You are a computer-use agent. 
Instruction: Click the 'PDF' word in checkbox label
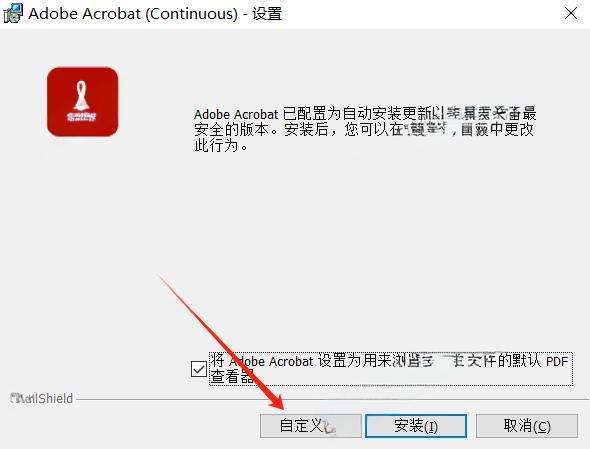click(x=557, y=362)
